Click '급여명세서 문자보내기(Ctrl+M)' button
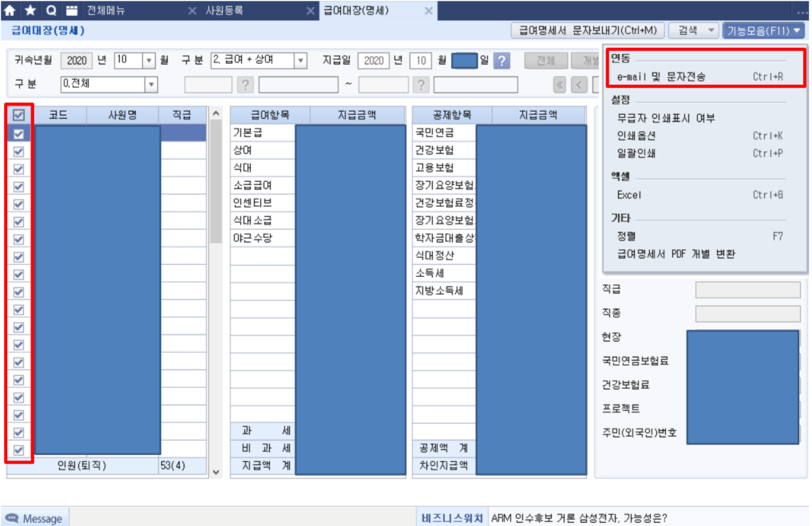This screenshot has height=526, width=812. (588, 30)
